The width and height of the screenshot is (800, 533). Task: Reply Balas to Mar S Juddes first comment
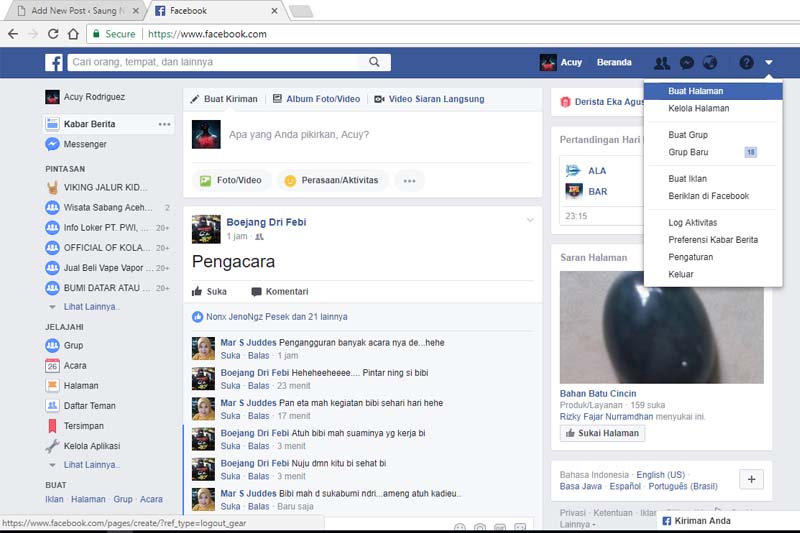(258, 356)
